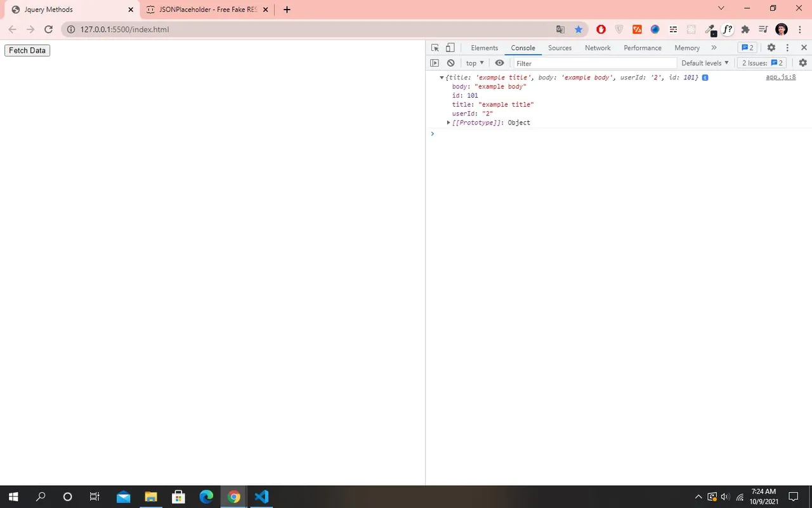The height and width of the screenshot is (508, 812).
Task: Click the Fetch Data button
Action: coord(27,50)
